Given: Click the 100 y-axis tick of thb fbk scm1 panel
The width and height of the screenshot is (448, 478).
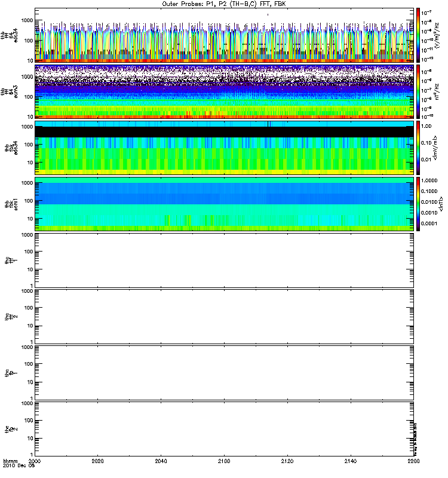Looking at the screenshot, I should pyautogui.click(x=29, y=201).
